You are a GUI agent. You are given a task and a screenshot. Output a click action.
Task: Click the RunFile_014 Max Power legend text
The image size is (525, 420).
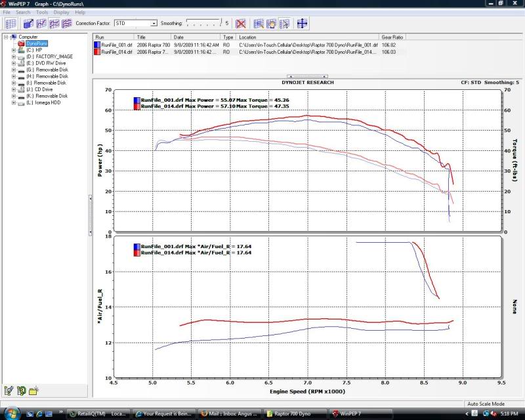tap(215, 106)
